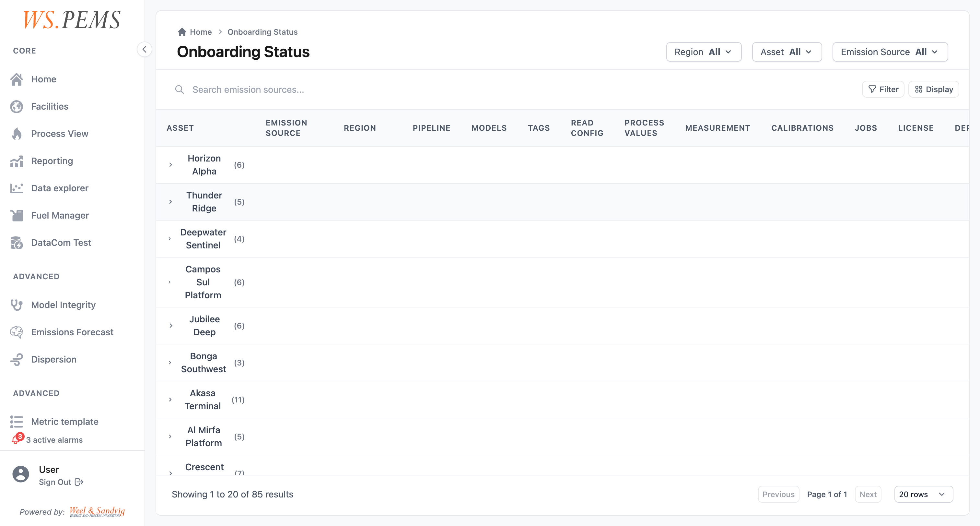Open Data explorer via scatter plot icon
The width and height of the screenshot is (980, 526).
tap(17, 188)
